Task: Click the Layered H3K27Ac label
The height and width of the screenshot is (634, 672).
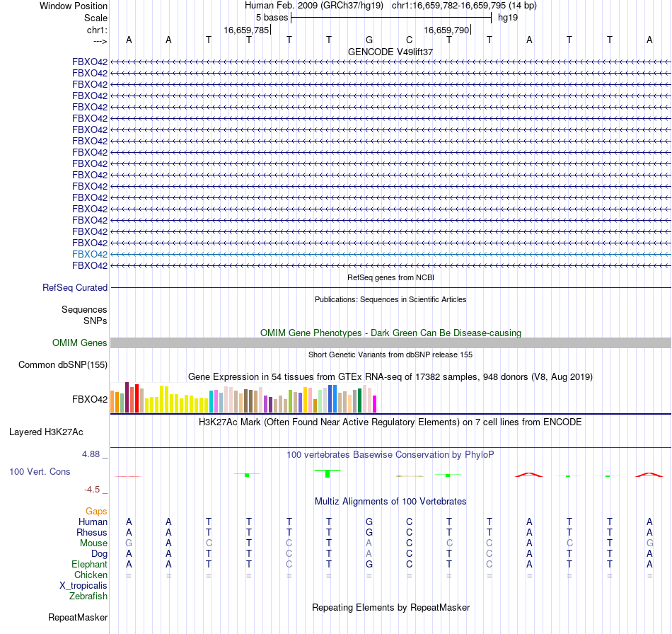Action: click(46, 432)
